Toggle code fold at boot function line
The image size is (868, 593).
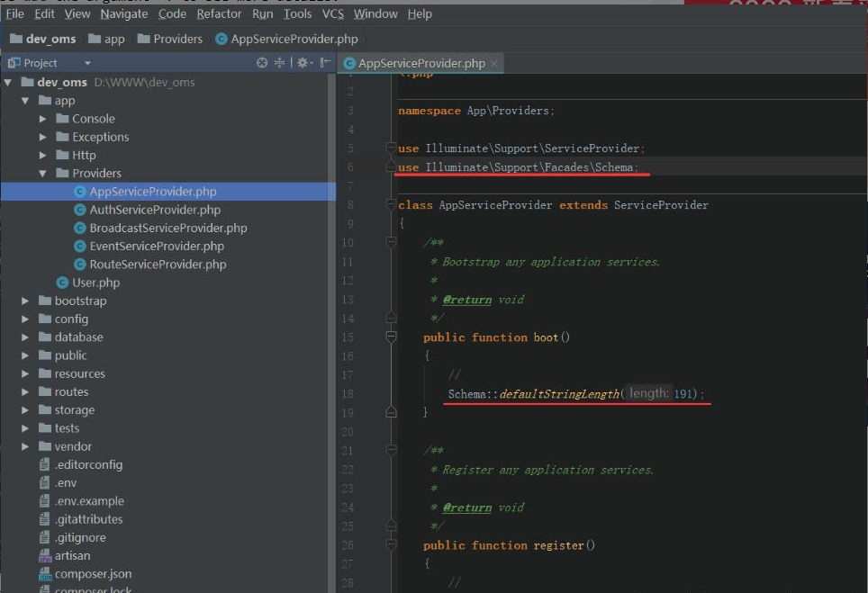point(391,337)
